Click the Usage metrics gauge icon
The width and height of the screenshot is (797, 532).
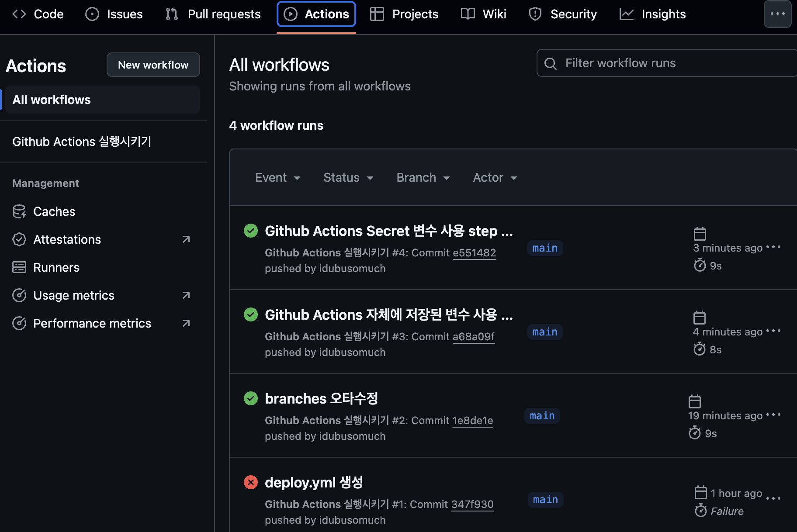click(19, 295)
